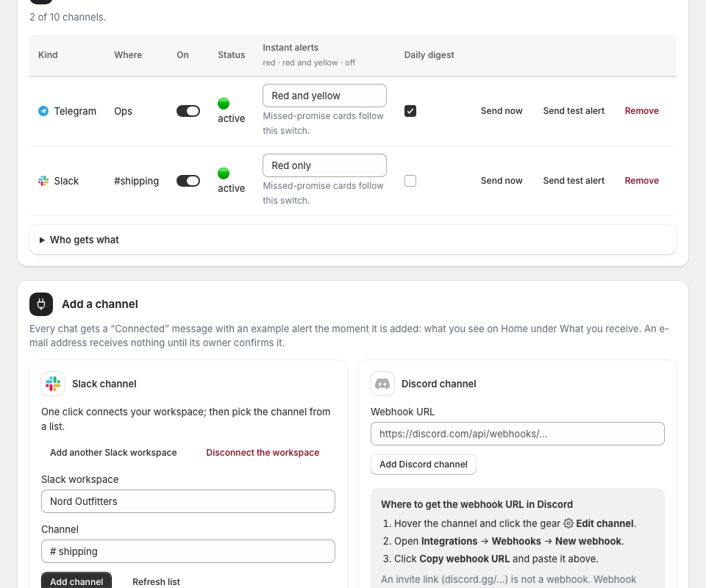The width and height of the screenshot is (706, 588).
Task: Expand the 'Who gets what' section
Action: click(353, 240)
